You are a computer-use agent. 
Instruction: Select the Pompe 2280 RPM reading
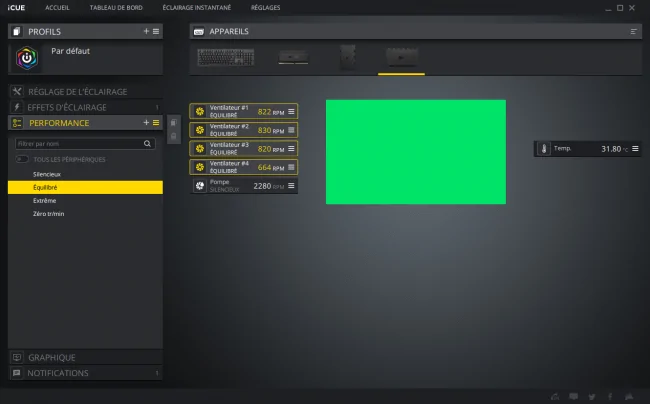(x=269, y=186)
